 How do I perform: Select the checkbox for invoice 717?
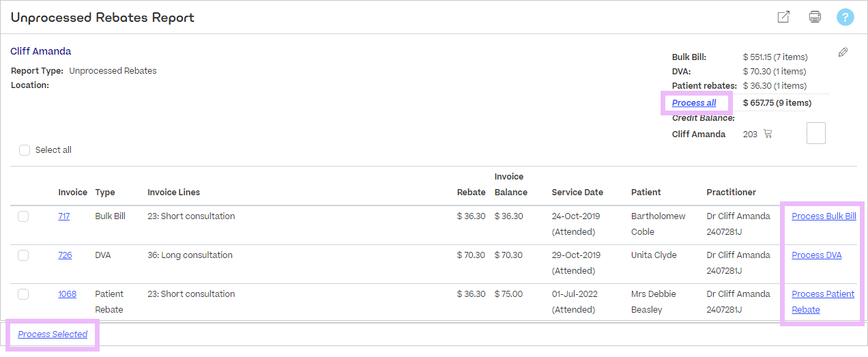[x=23, y=216]
